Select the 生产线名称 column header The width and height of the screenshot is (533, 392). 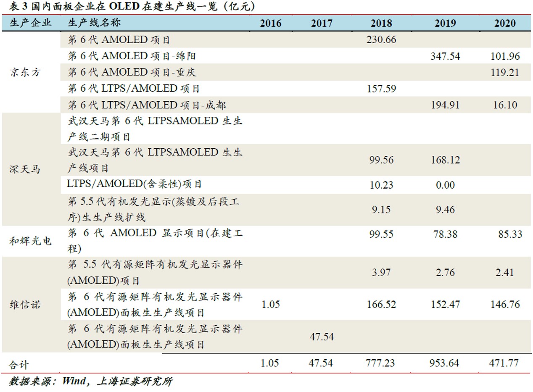point(94,23)
